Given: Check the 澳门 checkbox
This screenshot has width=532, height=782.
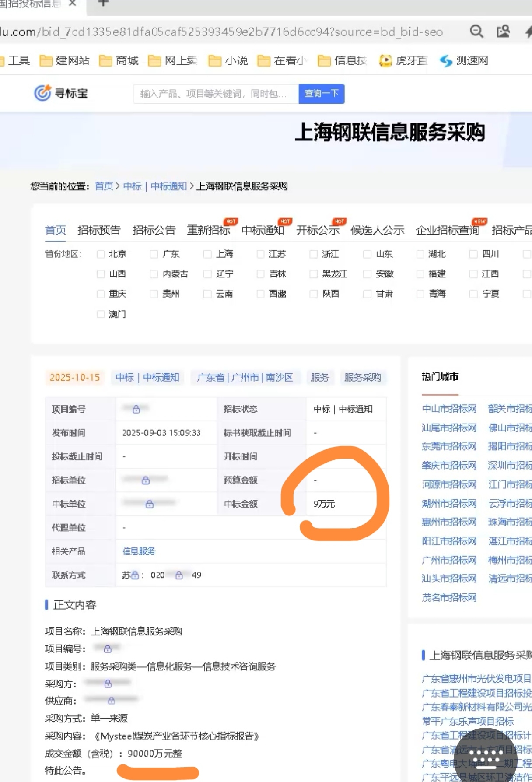Looking at the screenshot, I should pos(101,314).
